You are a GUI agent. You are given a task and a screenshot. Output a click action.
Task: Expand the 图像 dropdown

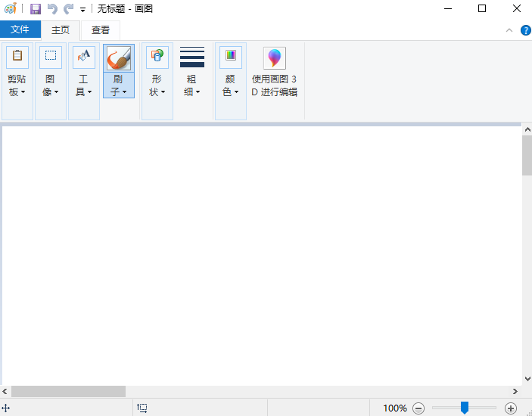51,85
